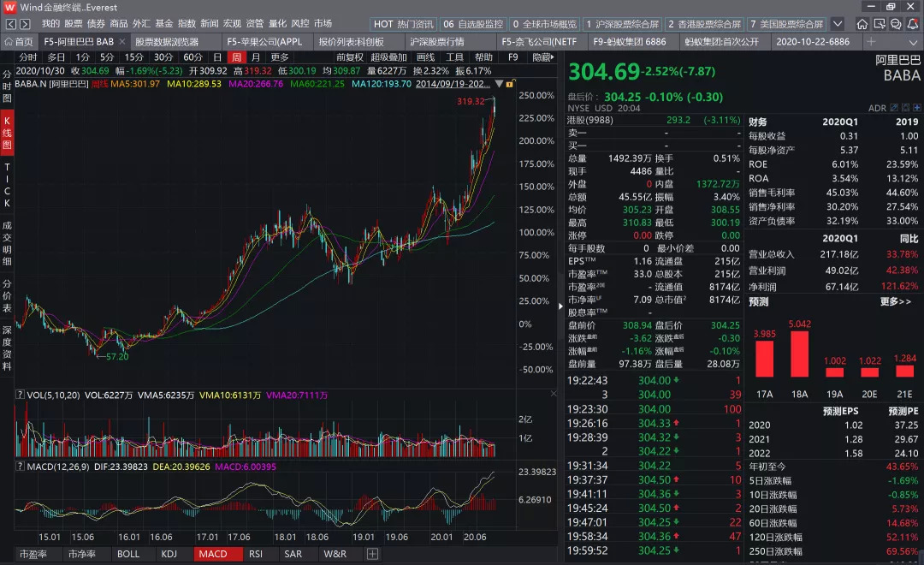The image size is (924, 565).
Task: Click the HOT 热门资讯 shortcut button
Action: [x=404, y=24]
